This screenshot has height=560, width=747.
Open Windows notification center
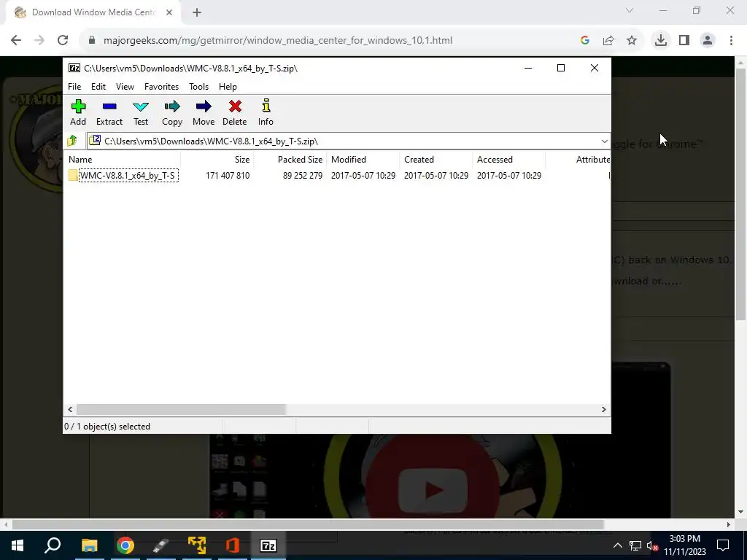723,545
